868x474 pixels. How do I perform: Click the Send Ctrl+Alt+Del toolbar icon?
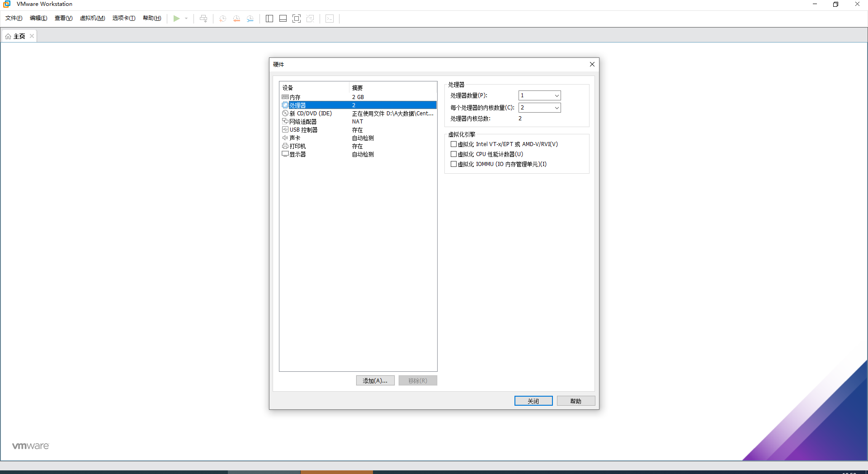(x=203, y=19)
